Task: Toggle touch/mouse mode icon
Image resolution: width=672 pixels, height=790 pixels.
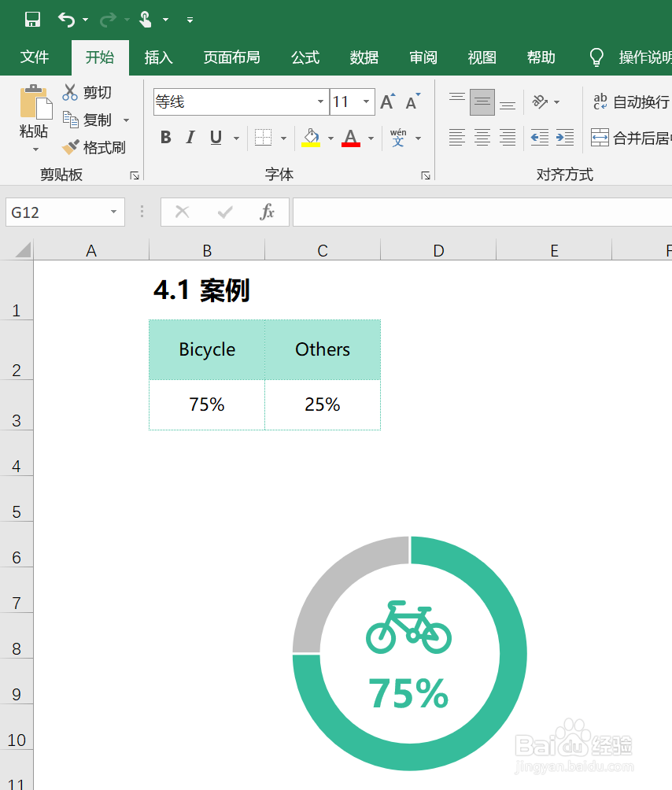Action: [146, 20]
